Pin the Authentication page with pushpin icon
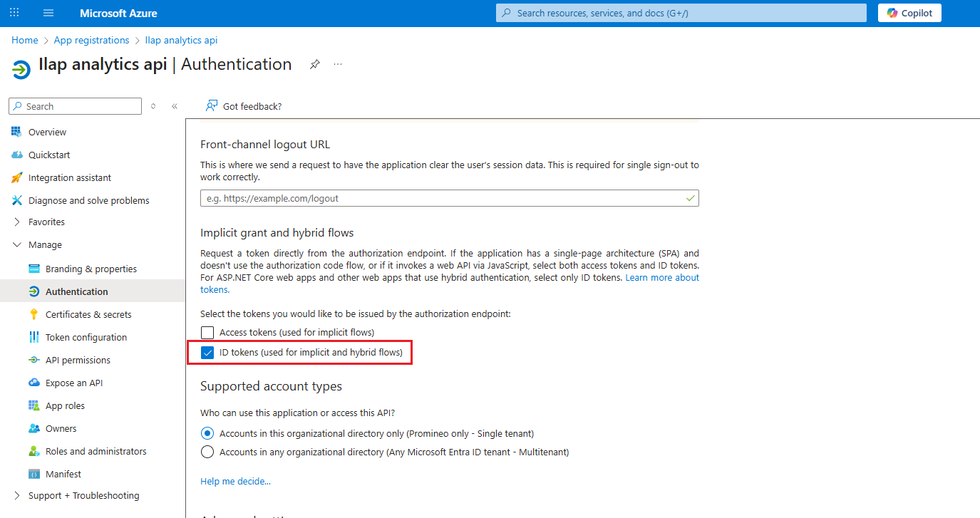Screen dimensions: 980x518 (314, 64)
